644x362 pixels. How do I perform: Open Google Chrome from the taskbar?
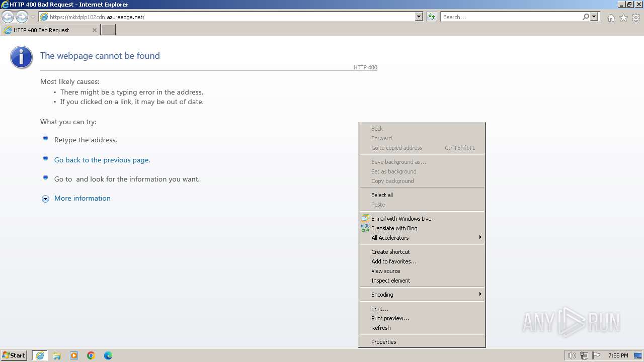(91, 355)
